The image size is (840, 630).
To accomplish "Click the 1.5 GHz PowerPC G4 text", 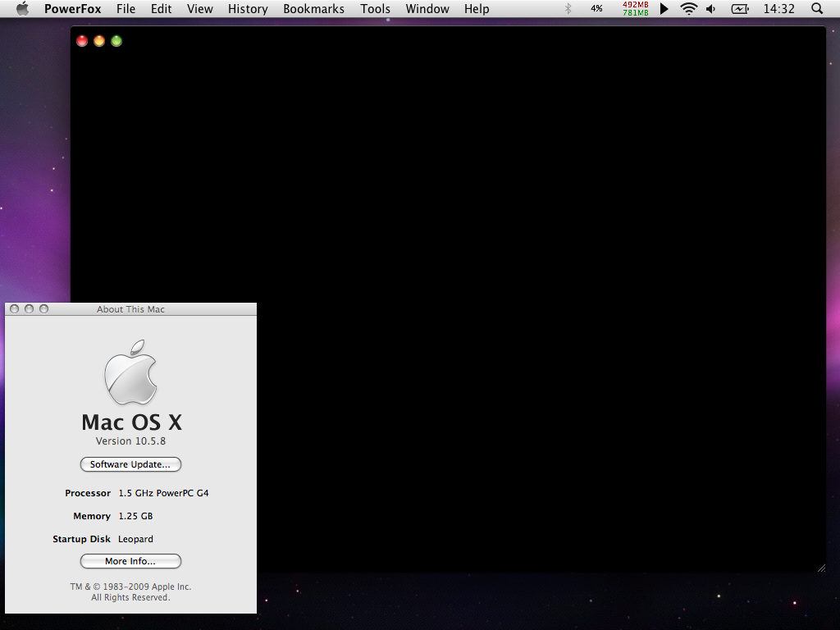I will pos(163,493).
